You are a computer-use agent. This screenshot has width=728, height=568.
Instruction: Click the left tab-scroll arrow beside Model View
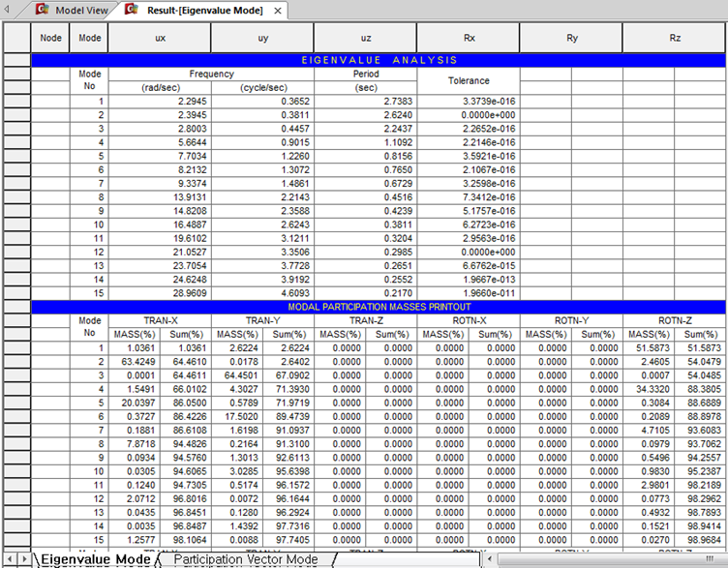[7, 9]
